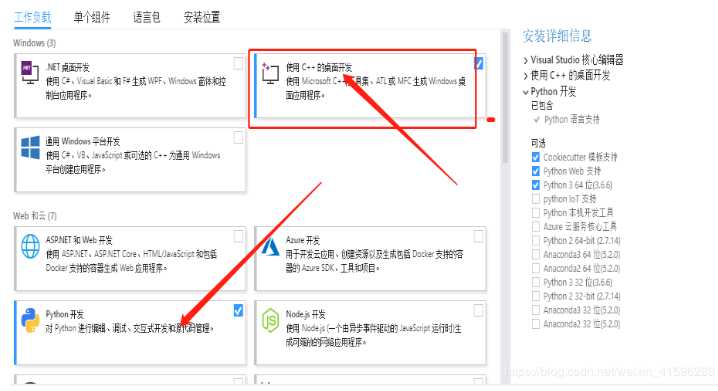Enable the 通用 Windows 平台开发 checkbox
The height and width of the screenshot is (391, 718).
238,137
